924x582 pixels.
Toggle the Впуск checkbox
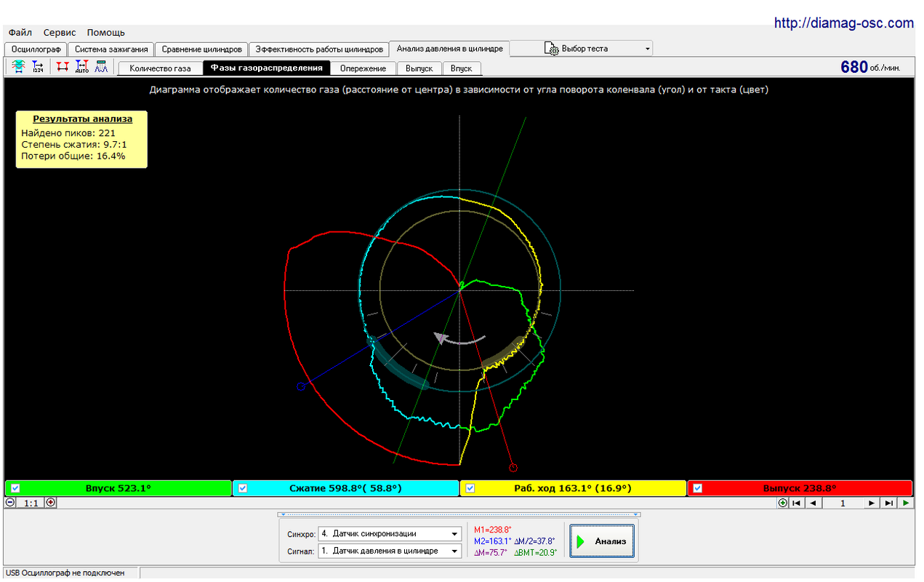pos(15,488)
